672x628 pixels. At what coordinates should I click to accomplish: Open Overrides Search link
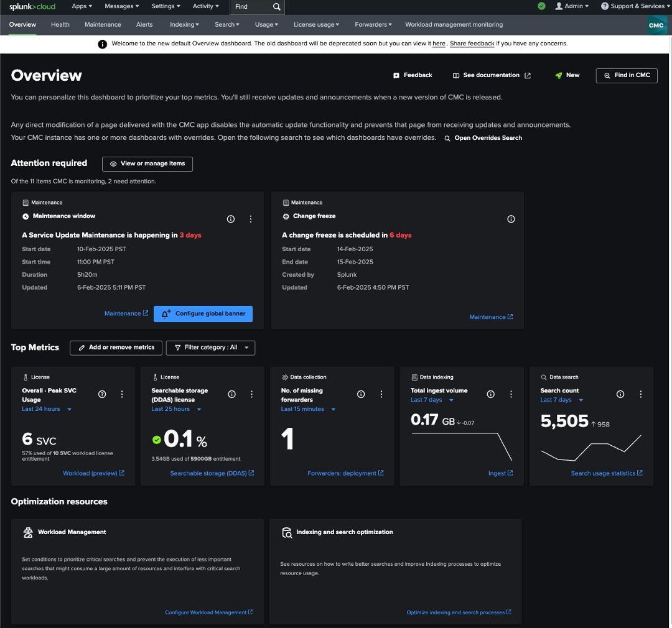click(x=483, y=138)
